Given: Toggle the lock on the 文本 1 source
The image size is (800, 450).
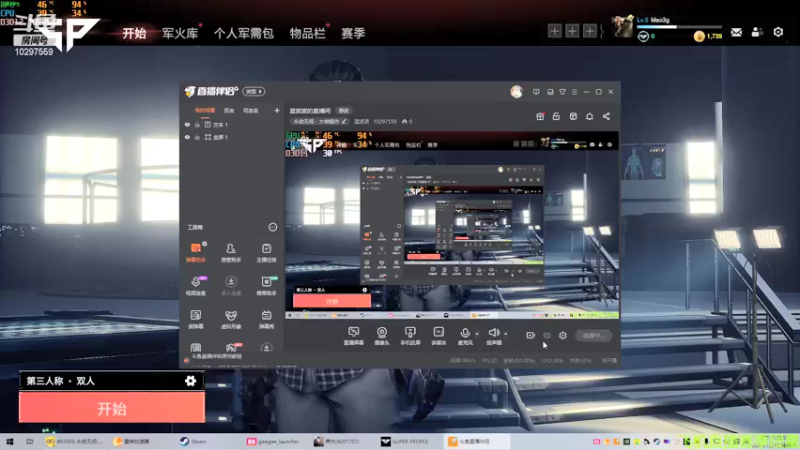Looking at the screenshot, I should tap(197, 124).
